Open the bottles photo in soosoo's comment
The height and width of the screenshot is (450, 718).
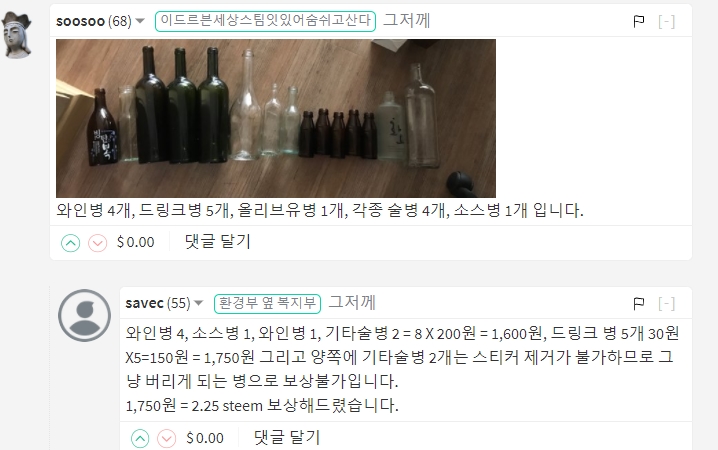276,118
